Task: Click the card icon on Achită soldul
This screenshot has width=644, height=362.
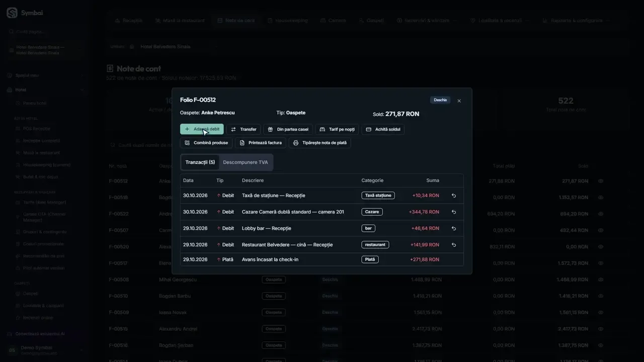Action: [x=368, y=129]
